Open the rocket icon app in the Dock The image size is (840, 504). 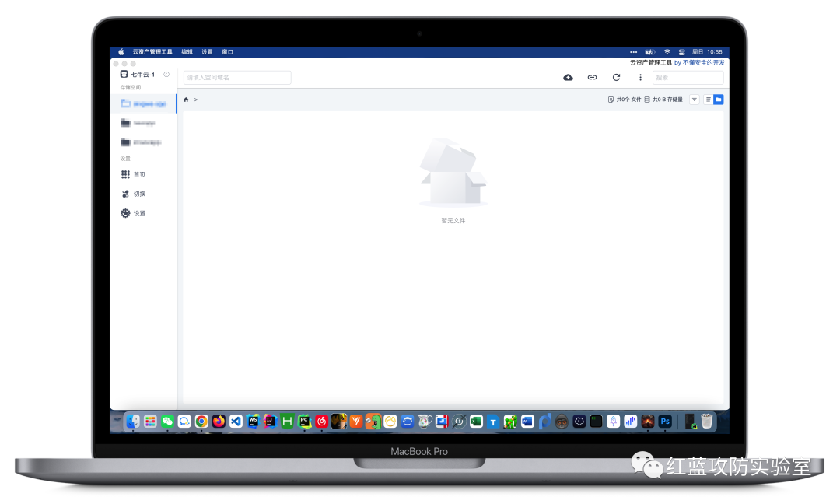coord(614,422)
